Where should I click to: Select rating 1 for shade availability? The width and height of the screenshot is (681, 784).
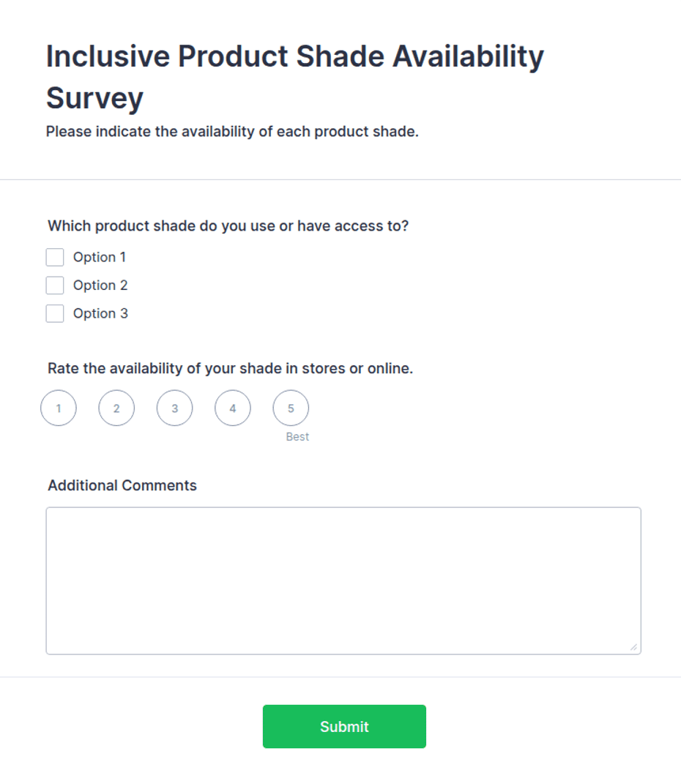coord(59,408)
